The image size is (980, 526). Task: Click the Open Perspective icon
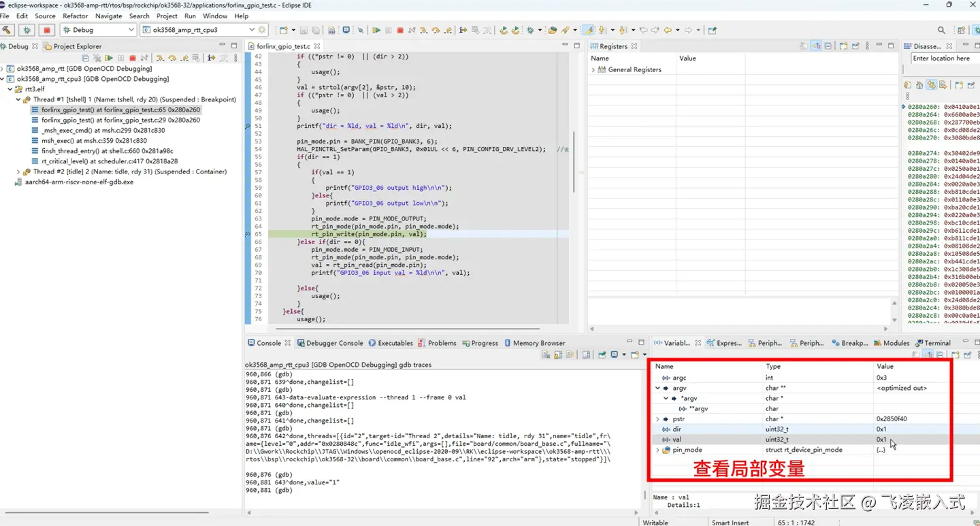tap(961, 30)
